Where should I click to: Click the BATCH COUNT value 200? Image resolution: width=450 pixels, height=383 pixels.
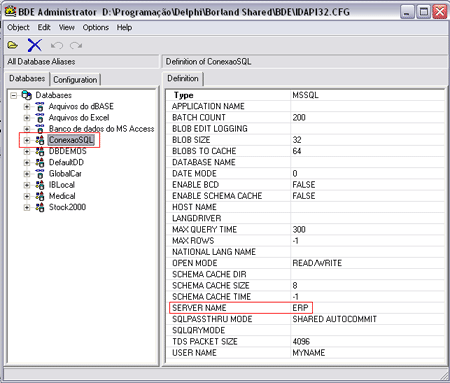click(299, 118)
